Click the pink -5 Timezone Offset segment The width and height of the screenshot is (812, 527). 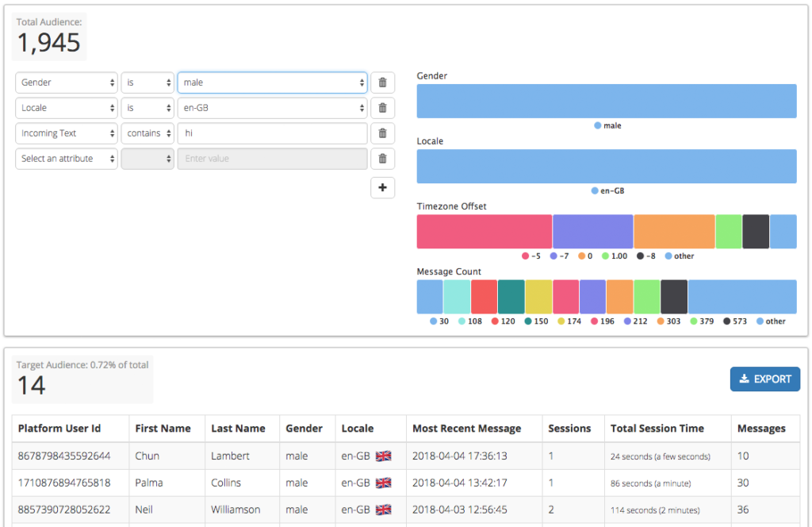(485, 232)
